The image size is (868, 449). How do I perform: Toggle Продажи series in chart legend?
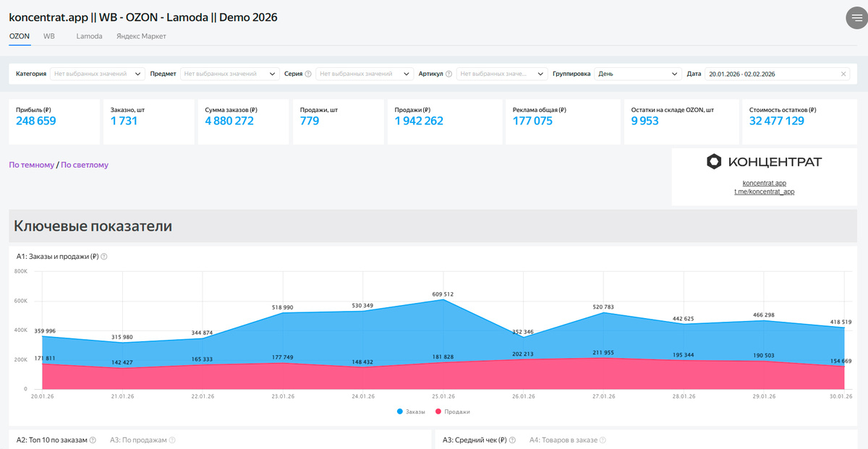(x=452, y=411)
